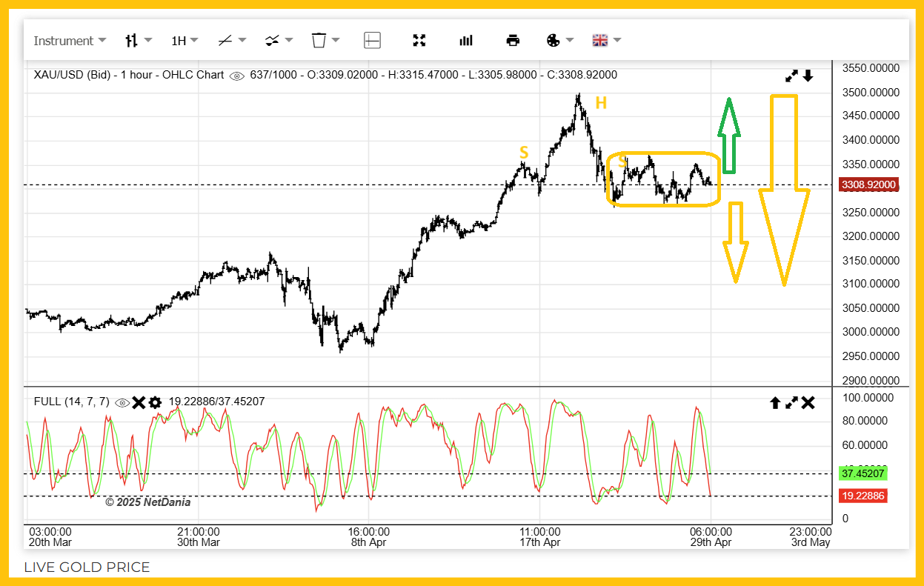Open the indicators studies menu
924x586 pixels.
coord(279,41)
